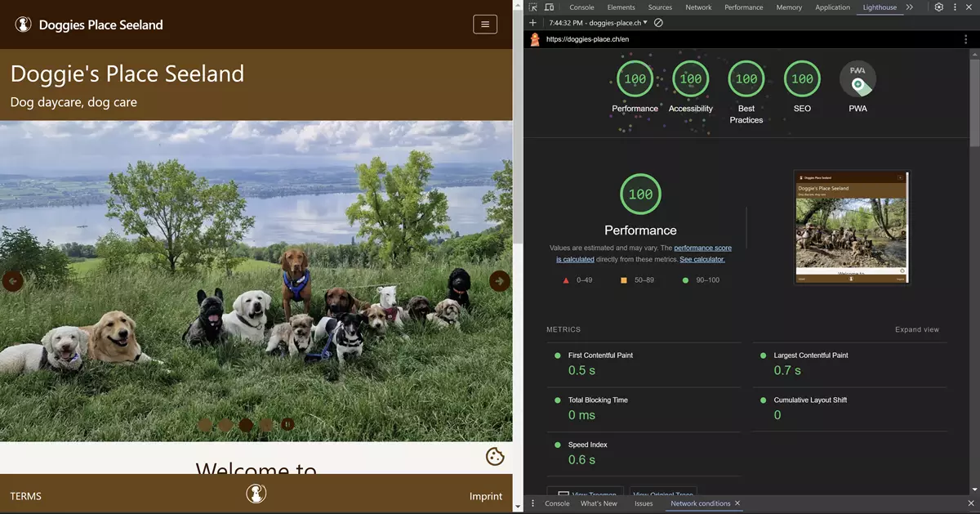The width and height of the screenshot is (980, 514).
Task: Pause the image carousel
Action: [287, 424]
